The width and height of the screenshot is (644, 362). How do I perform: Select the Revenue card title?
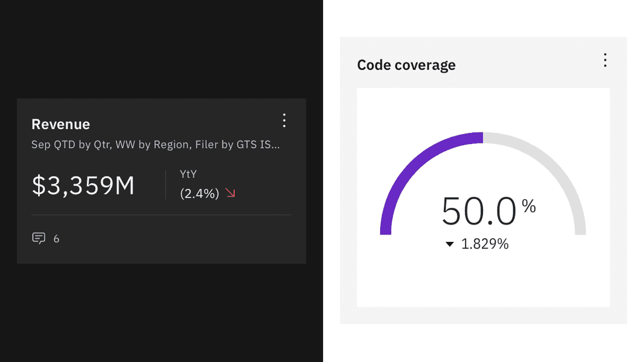[60, 124]
